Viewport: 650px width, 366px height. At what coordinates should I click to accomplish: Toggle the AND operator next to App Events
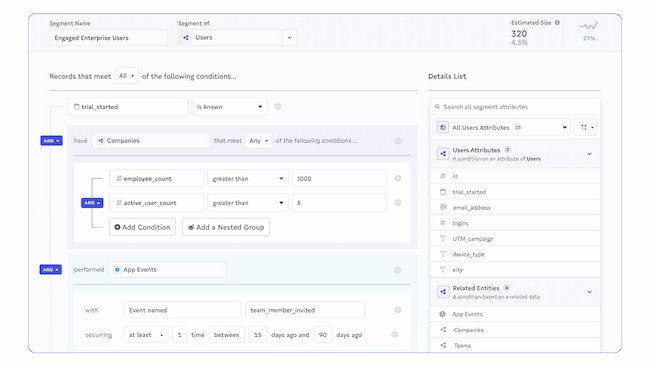coord(51,269)
